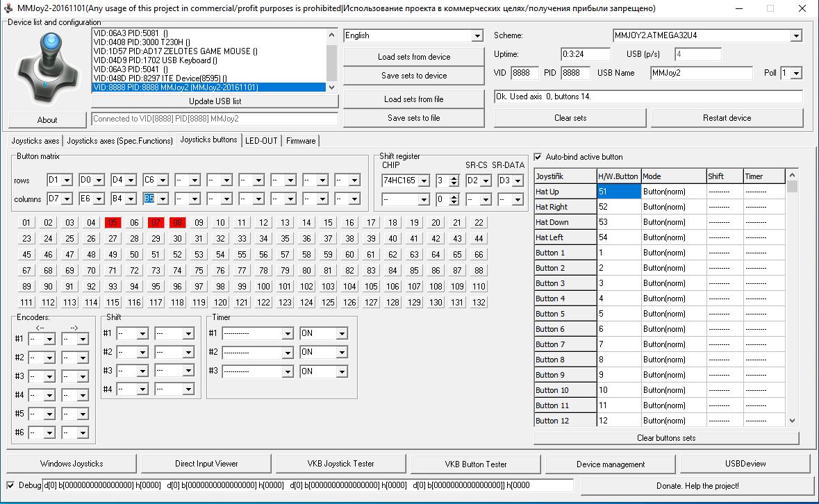Click Update USB list button

coord(215,101)
